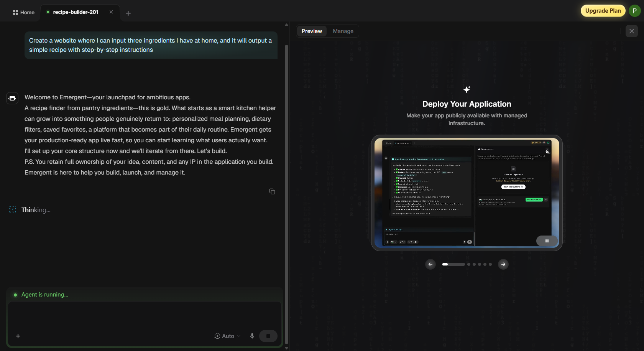Select the Preview tab
The height and width of the screenshot is (351, 644).
click(x=312, y=31)
